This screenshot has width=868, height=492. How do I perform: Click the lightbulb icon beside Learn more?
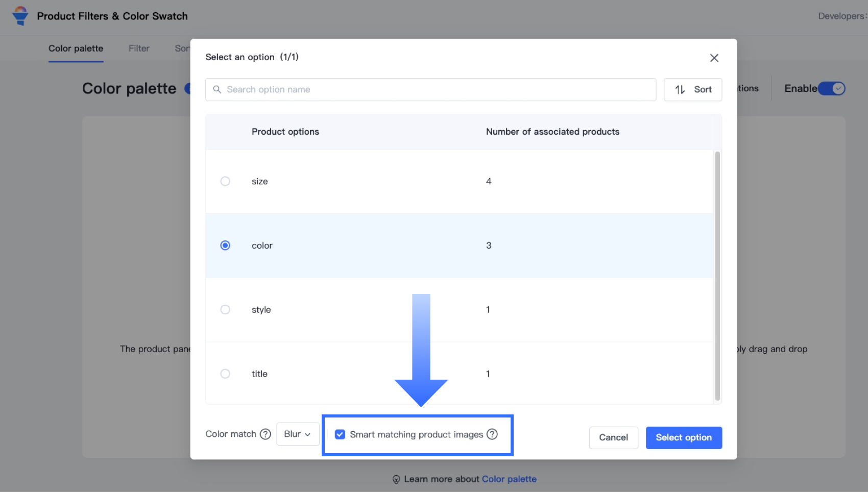396,479
